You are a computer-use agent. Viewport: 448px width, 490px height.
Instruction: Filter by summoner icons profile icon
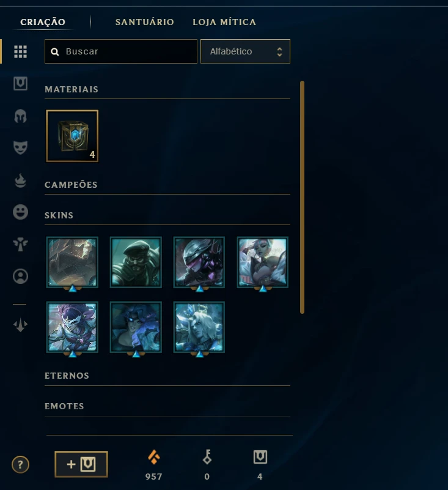[20, 277]
